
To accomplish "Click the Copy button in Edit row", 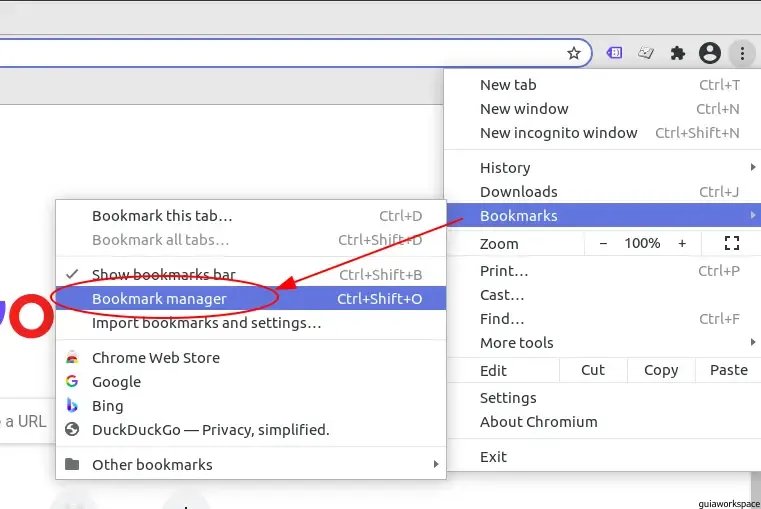I will pyautogui.click(x=661, y=370).
